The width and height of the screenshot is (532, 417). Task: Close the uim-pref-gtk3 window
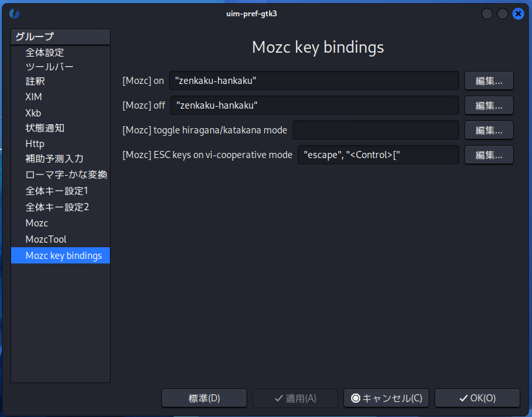click(x=518, y=14)
